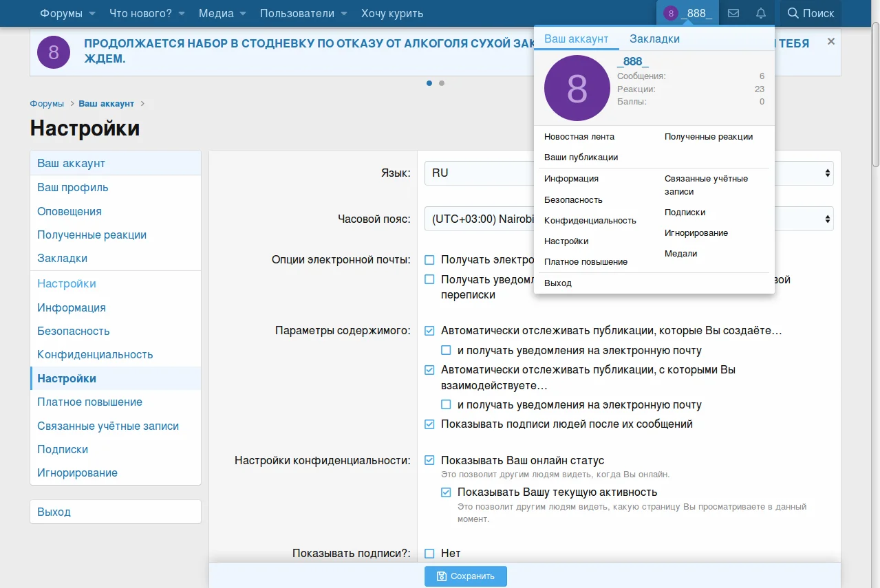Select the second carousel dot under the notice
Screen dimensions: 880x588
coord(441,83)
